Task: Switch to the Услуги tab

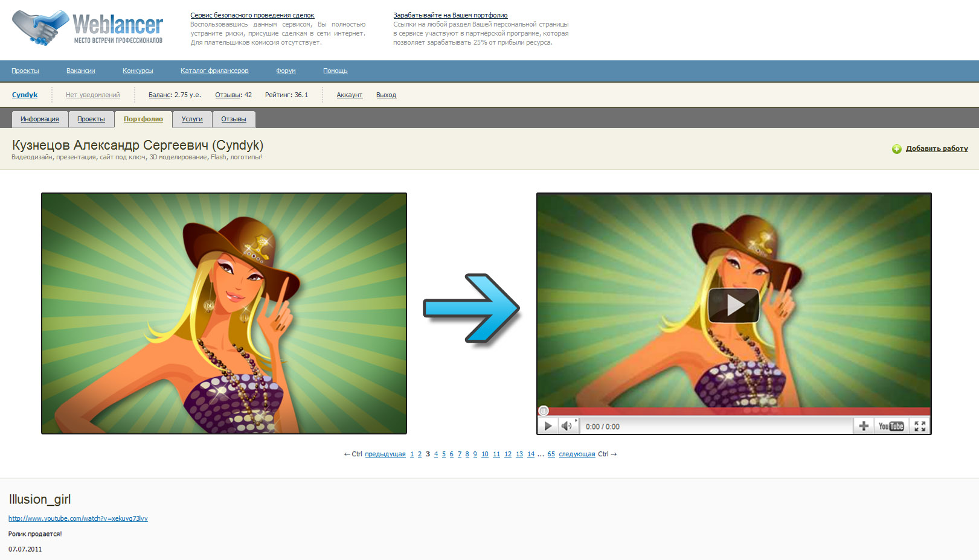Action: click(x=192, y=119)
